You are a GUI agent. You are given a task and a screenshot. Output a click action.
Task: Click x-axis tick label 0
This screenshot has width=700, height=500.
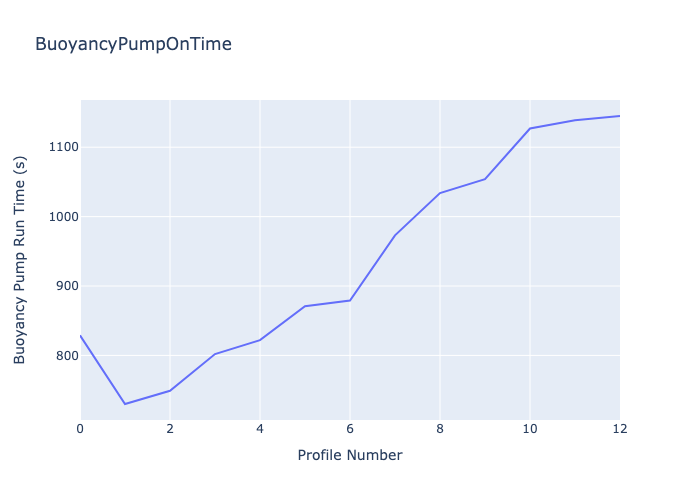click(80, 428)
